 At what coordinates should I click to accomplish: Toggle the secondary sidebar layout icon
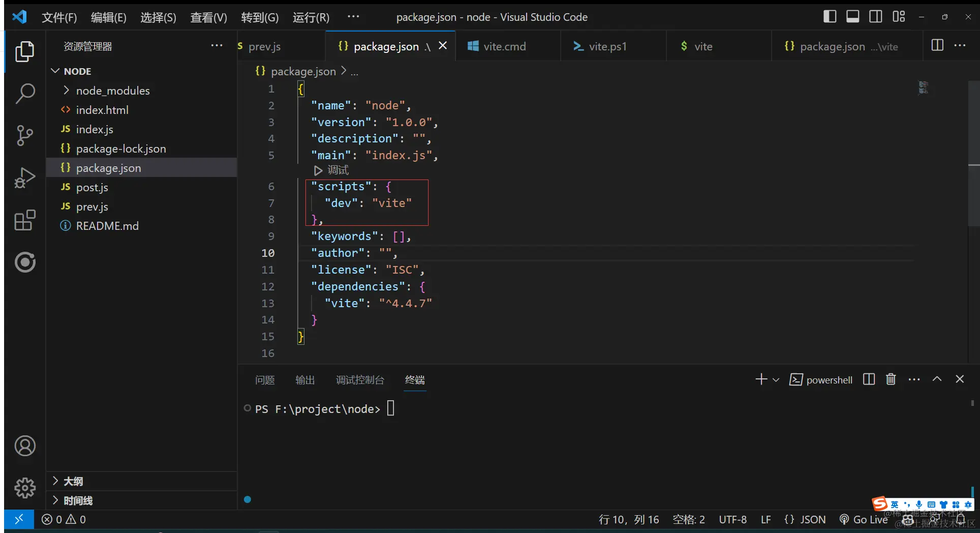tap(875, 17)
